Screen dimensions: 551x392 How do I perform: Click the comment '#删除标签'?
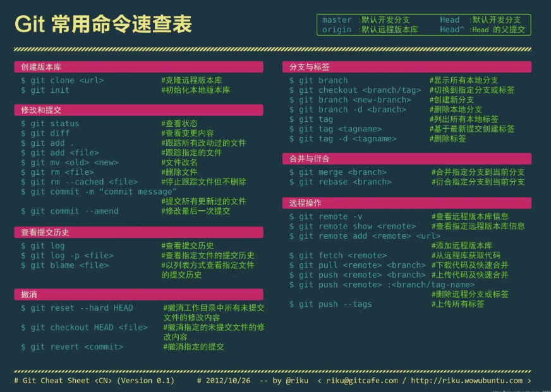[447, 139]
